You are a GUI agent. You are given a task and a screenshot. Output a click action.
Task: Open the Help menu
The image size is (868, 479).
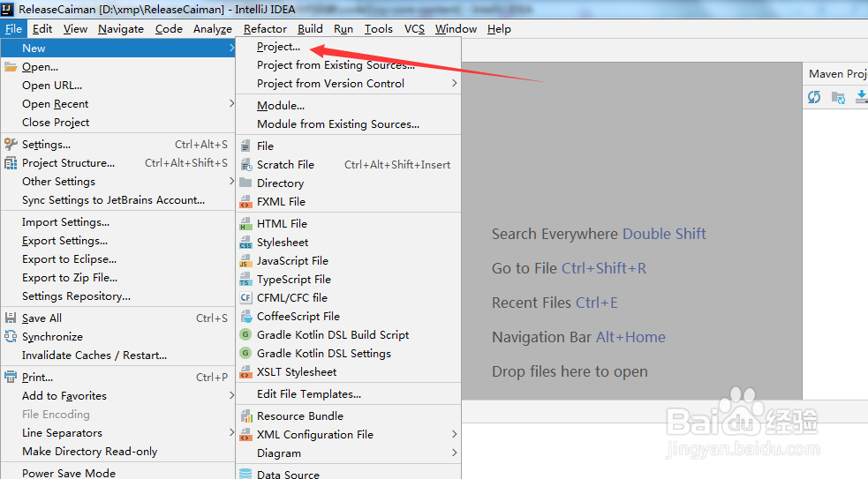pyautogui.click(x=499, y=29)
